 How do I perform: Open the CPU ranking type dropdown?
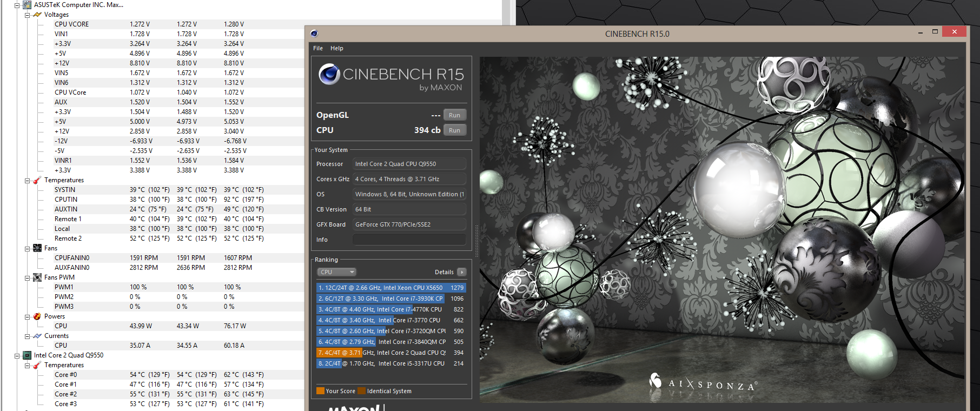336,272
